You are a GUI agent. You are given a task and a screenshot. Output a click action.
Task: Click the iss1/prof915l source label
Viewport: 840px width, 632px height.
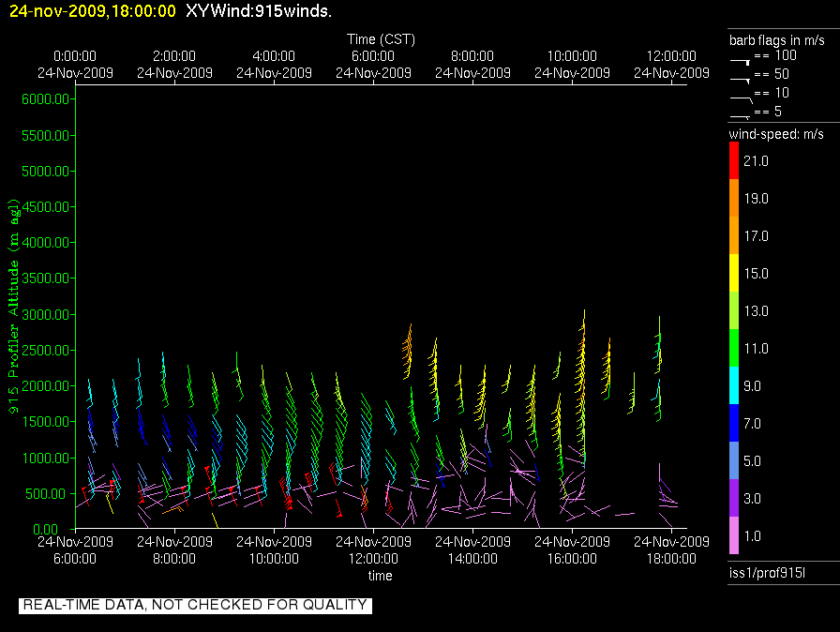coord(763,573)
